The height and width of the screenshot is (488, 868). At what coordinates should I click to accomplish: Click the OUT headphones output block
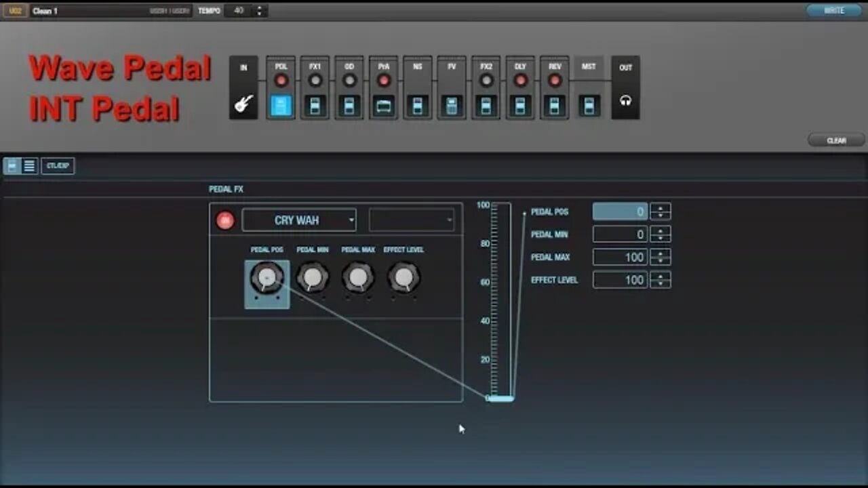click(625, 88)
